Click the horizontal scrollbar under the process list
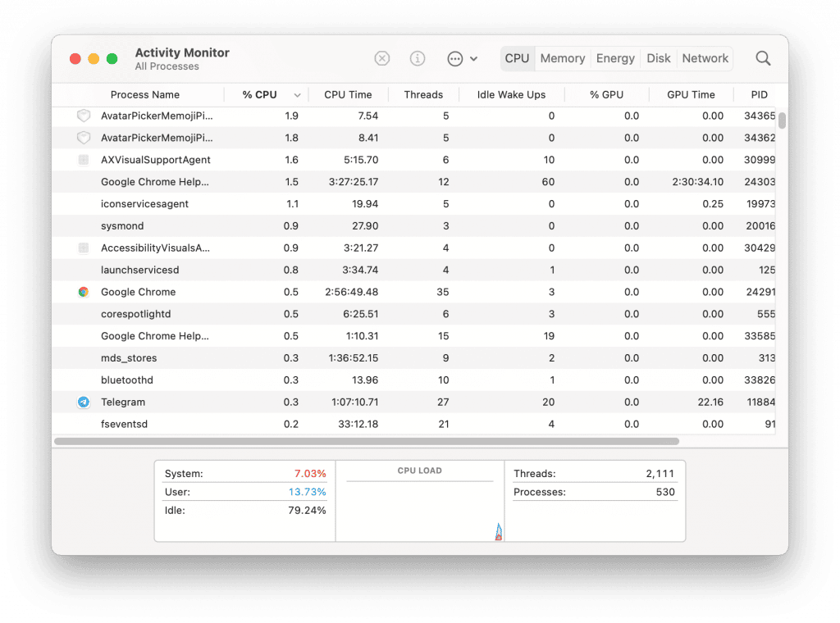840x623 pixels. [x=367, y=442]
